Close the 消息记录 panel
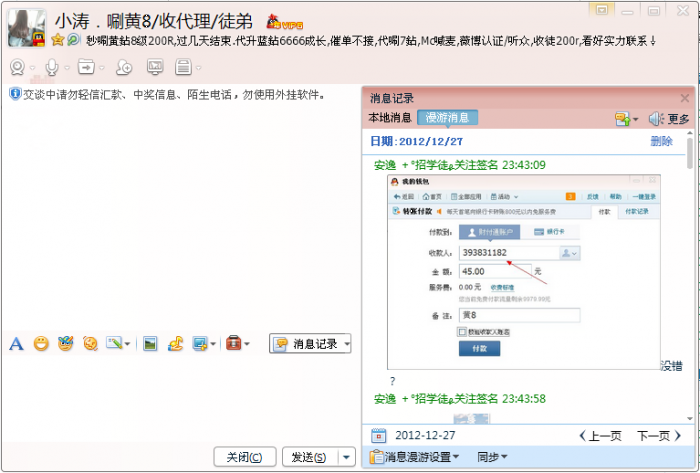 [684, 98]
